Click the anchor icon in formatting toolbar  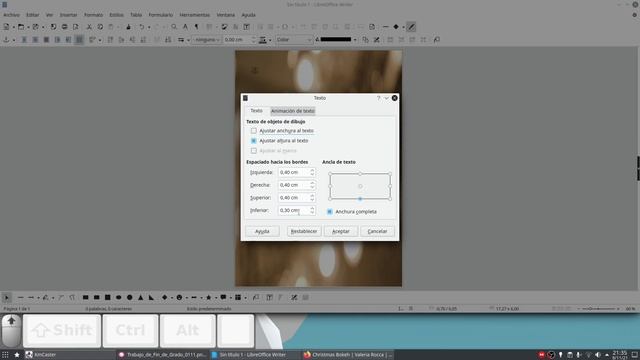(x=7, y=40)
